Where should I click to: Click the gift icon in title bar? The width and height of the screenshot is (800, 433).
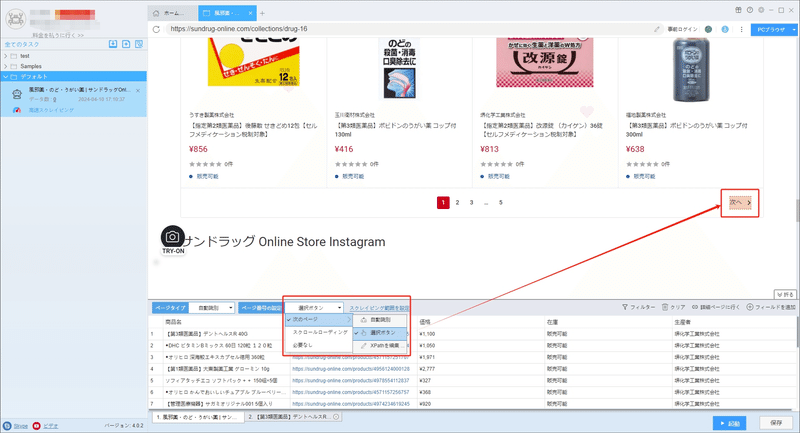pos(738,10)
